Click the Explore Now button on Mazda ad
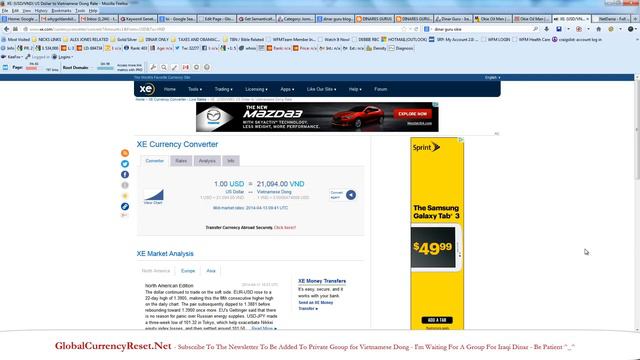Screen dimensions: 640x360 coord(412,114)
